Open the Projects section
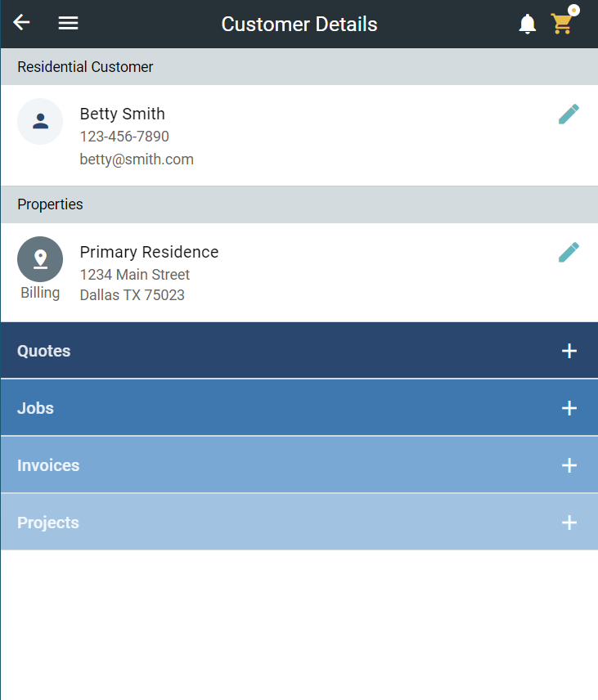 pos(299,522)
